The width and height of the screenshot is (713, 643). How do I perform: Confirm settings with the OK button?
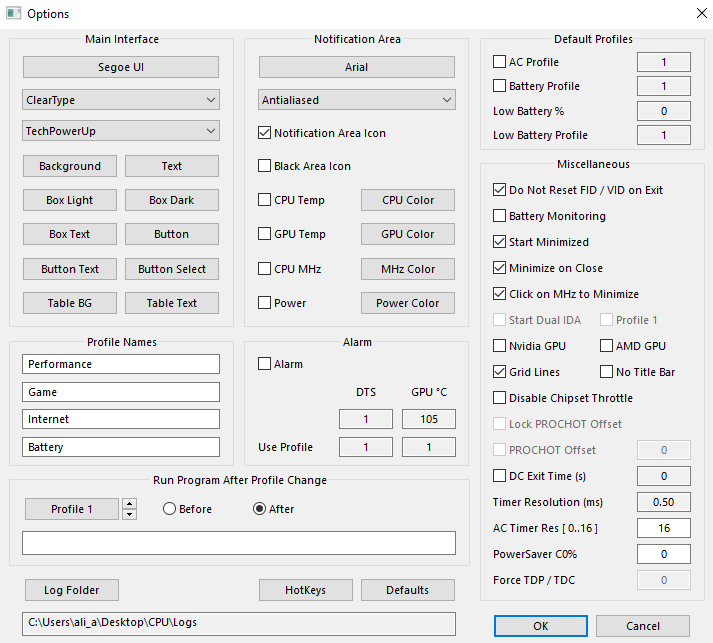point(541,626)
